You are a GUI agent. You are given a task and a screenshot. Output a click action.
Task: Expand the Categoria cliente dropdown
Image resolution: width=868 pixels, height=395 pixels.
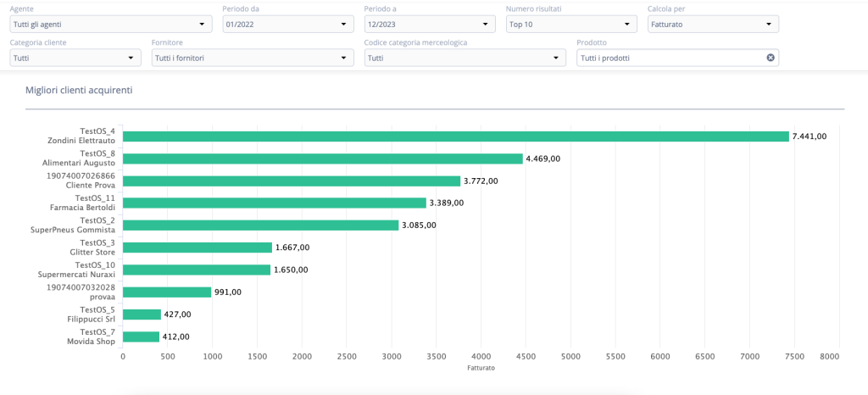pos(75,58)
